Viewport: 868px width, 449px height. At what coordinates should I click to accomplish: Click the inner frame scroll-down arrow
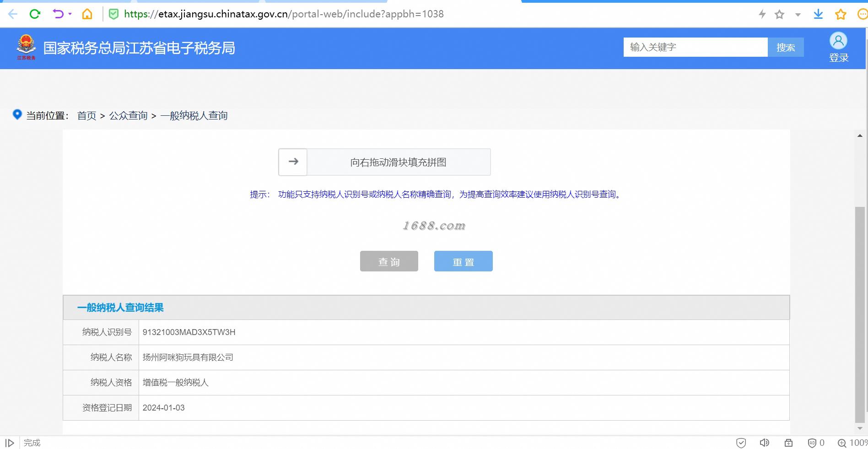pyautogui.click(x=860, y=429)
